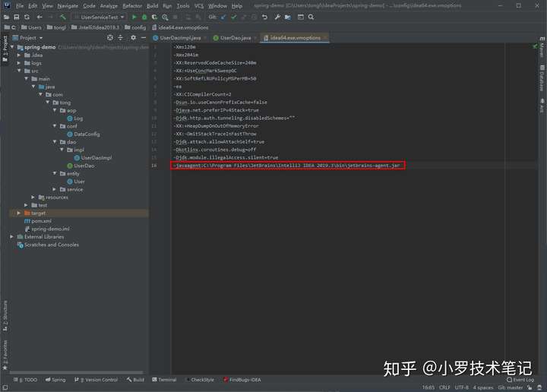Image resolution: width=547 pixels, height=392 pixels.
Task: Click the Back navigation arrow
Action: click(40, 17)
